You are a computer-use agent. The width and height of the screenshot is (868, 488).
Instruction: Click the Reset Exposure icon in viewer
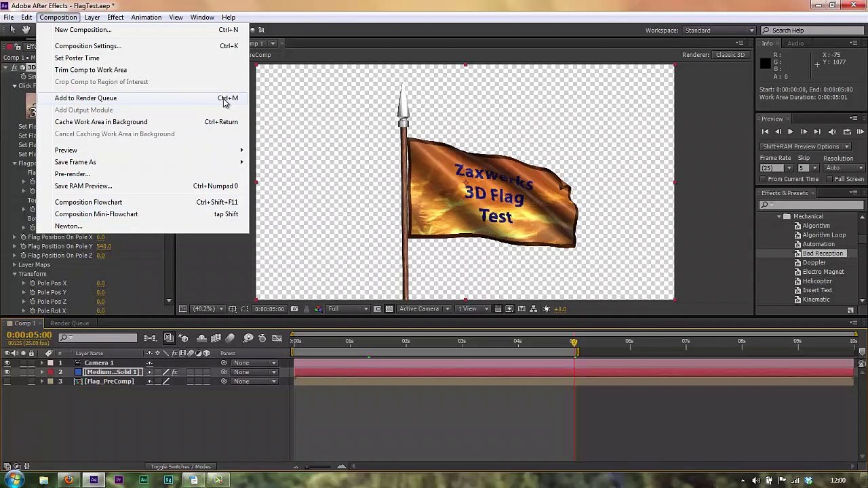coord(547,309)
